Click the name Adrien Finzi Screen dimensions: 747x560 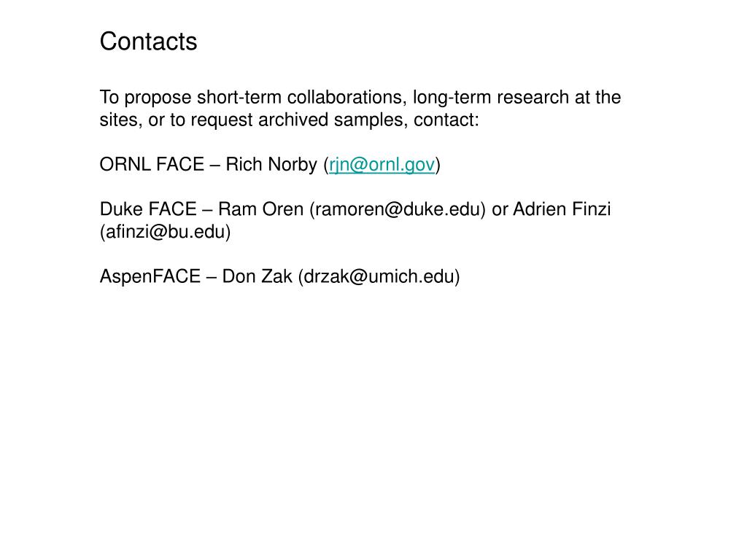(x=562, y=209)
